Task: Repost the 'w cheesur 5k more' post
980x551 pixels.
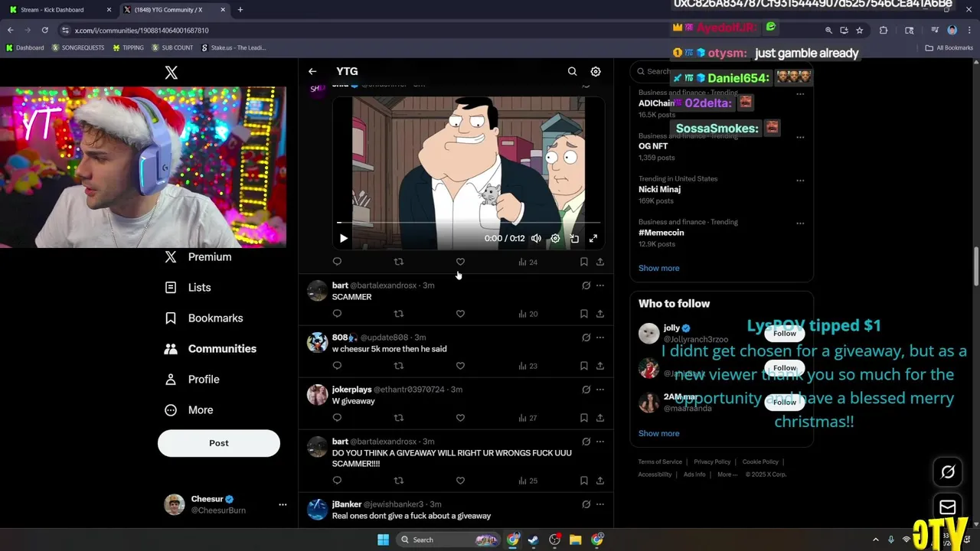Action: [x=398, y=366]
